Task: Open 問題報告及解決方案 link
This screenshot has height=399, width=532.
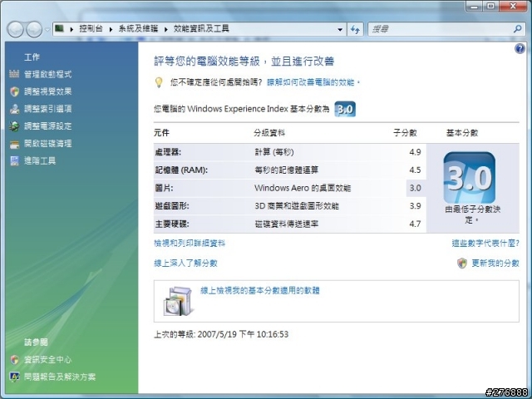Action: pos(60,377)
